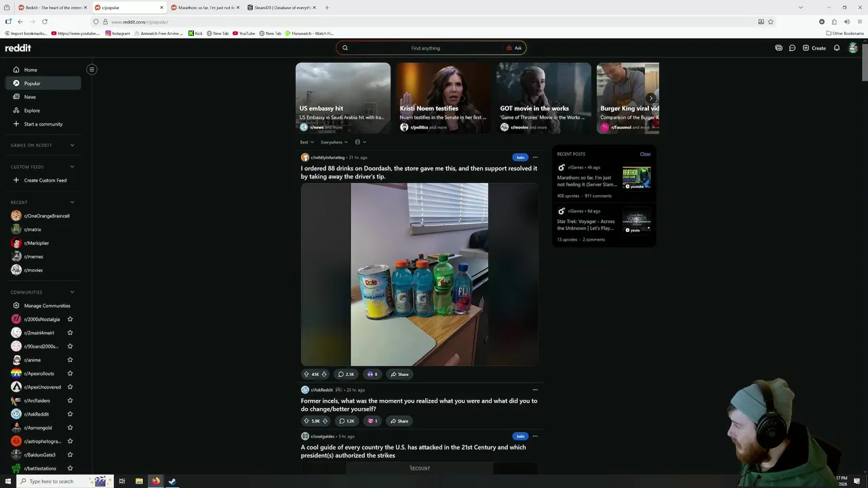
Task: Share the Doordash drinks post
Action: pos(399,374)
